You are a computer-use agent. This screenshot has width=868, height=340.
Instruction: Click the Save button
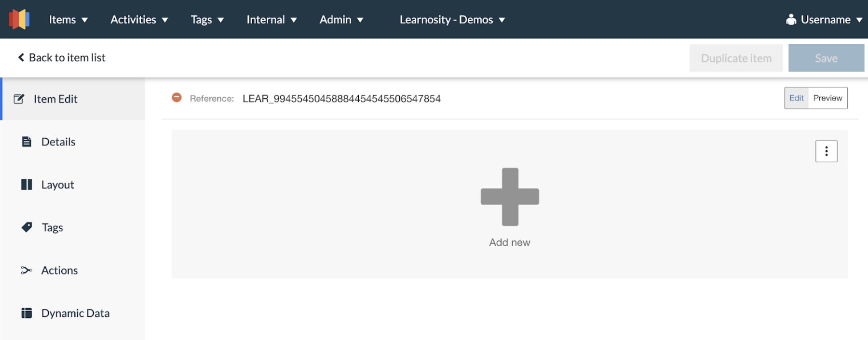click(826, 58)
